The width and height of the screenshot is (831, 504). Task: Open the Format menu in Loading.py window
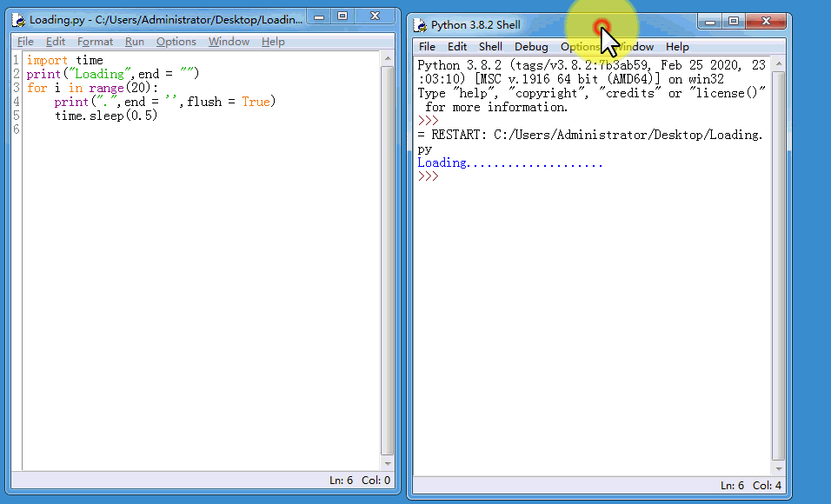pos(95,41)
